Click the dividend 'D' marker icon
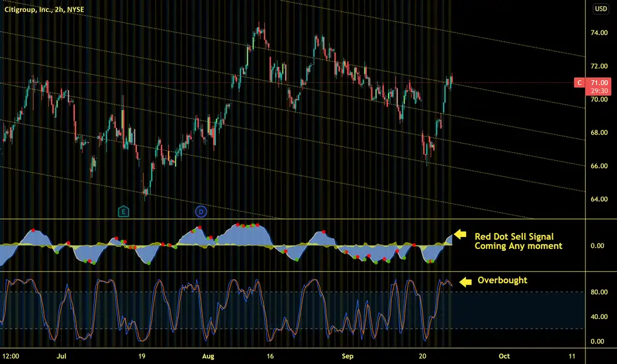 [201, 212]
